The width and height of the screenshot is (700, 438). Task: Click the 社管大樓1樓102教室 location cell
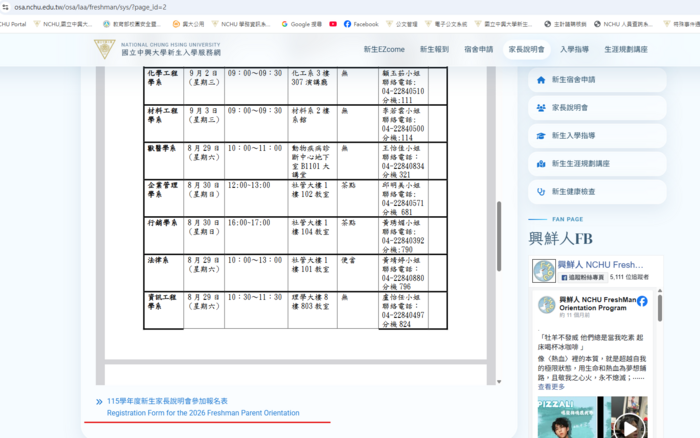[312, 198]
